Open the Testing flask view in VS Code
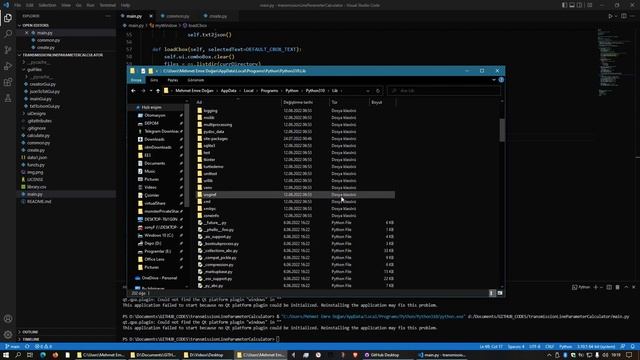The height and width of the screenshot is (360, 640). [8, 98]
